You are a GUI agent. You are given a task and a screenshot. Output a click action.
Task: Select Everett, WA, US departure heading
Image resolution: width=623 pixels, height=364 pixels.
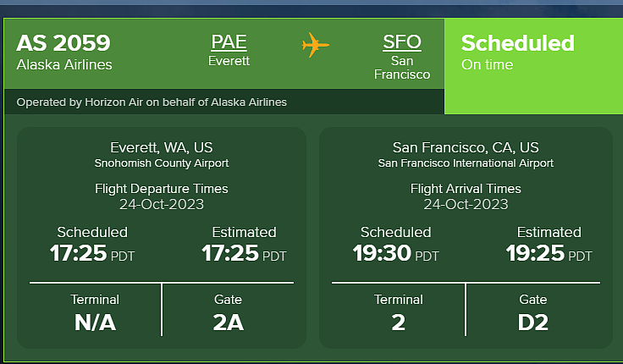(x=162, y=147)
